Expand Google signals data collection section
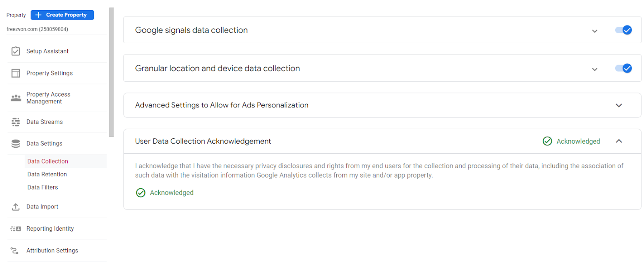This screenshot has width=644, height=264. pyautogui.click(x=594, y=31)
